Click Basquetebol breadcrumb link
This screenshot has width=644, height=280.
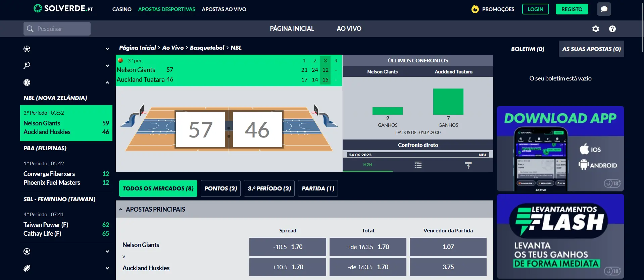pyautogui.click(x=207, y=48)
